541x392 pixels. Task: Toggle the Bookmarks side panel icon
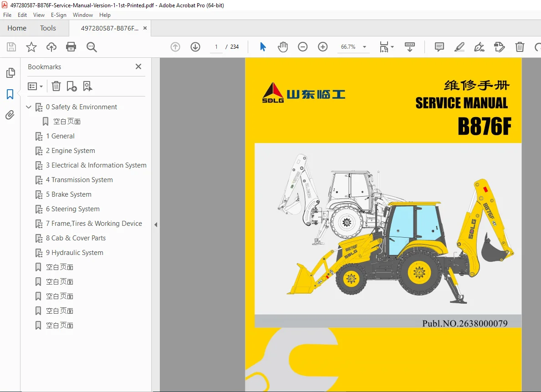point(10,94)
